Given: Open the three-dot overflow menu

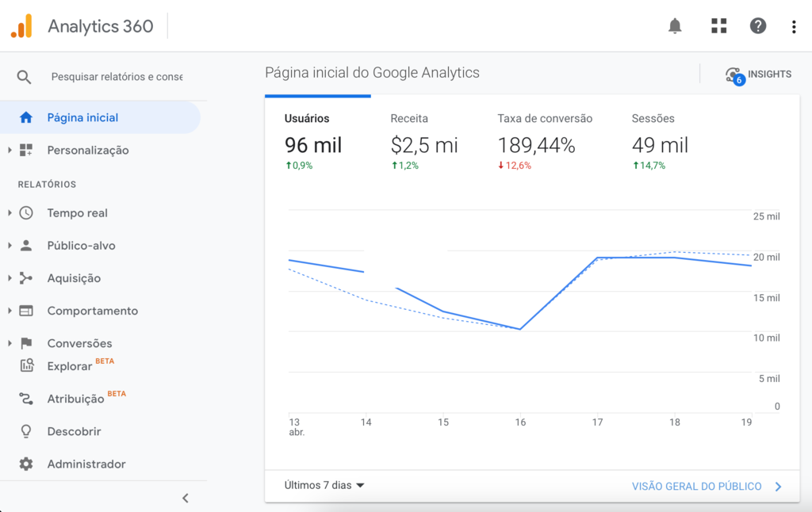Looking at the screenshot, I should pos(793,25).
